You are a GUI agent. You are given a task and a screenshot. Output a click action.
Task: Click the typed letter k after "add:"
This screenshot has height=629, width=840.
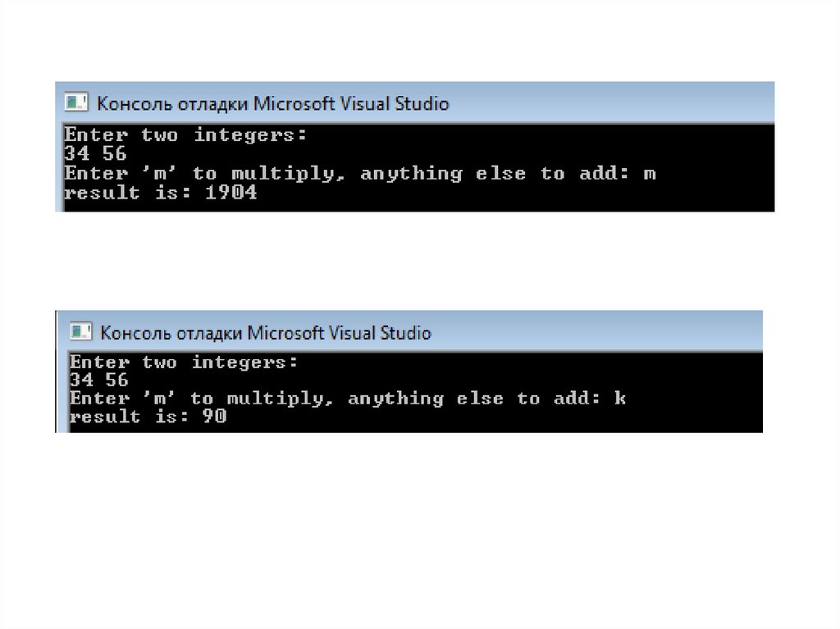tap(620, 399)
